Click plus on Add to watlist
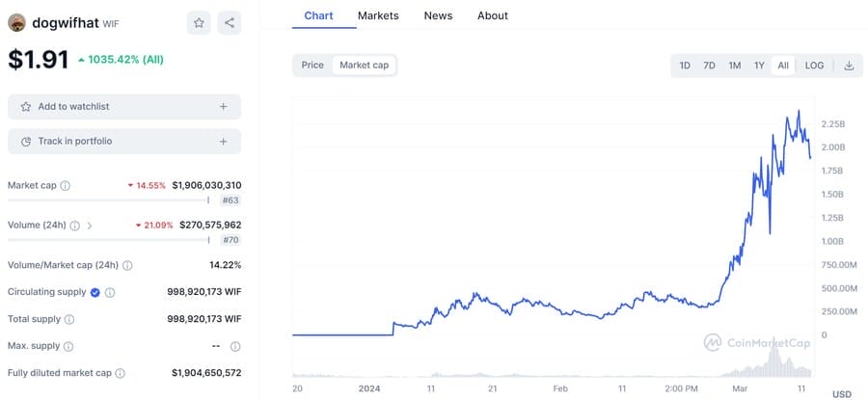Image resolution: width=868 pixels, height=400 pixels. pyautogui.click(x=224, y=107)
